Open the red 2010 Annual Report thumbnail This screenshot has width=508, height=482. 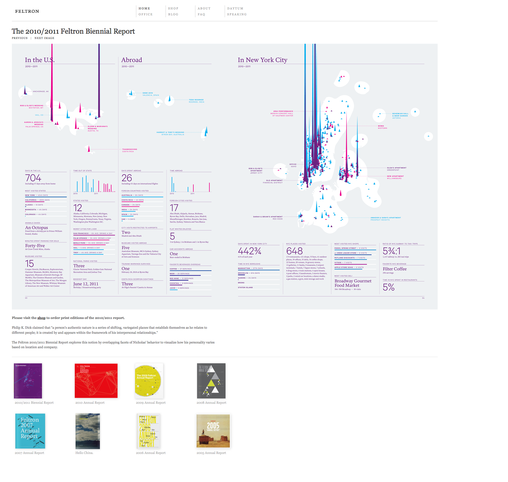[x=96, y=381]
